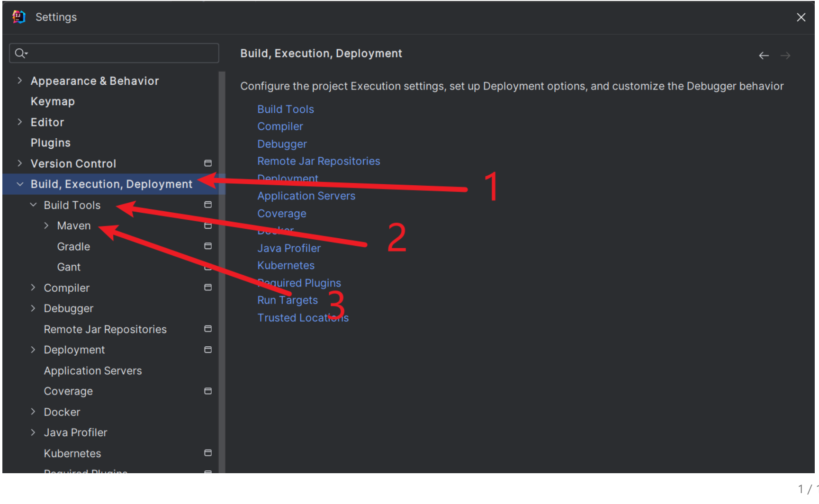Viewport: 819px width, 504px height.
Task: Open the Plugins settings page
Action: [x=51, y=143]
